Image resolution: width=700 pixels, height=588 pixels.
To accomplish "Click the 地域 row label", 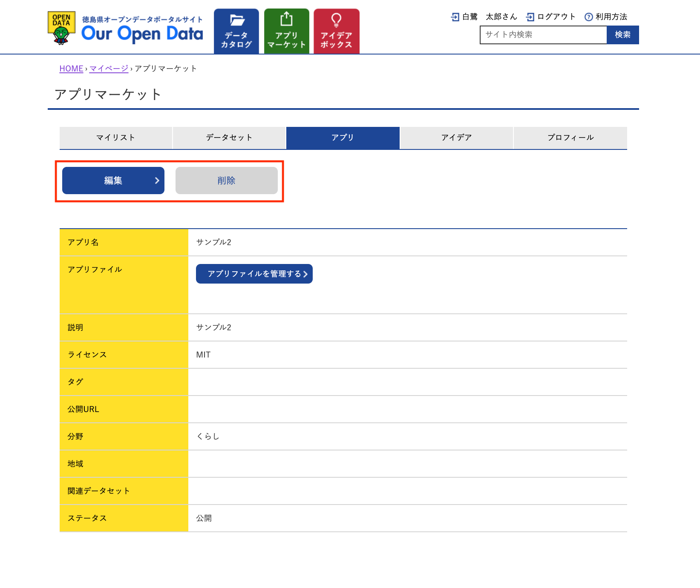I will 75,464.
